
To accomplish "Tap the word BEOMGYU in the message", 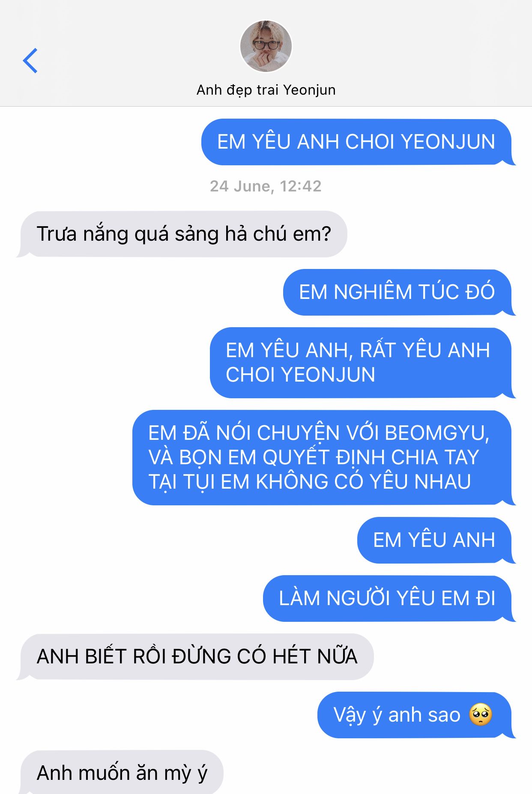I will [437, 433].
